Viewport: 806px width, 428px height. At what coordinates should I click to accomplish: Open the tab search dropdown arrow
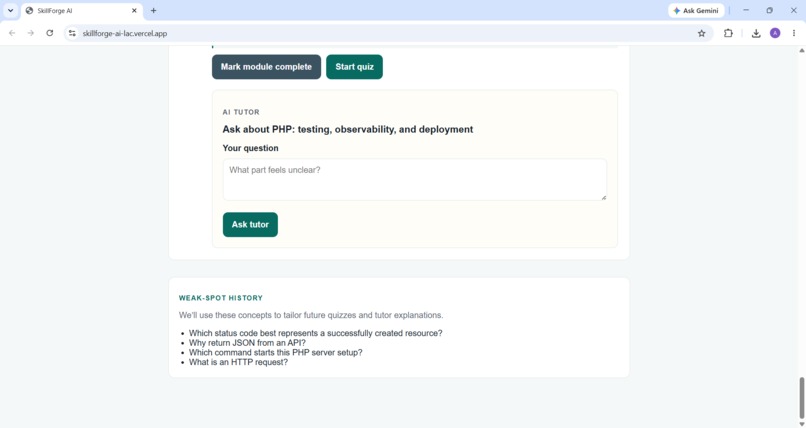[10, 10]
